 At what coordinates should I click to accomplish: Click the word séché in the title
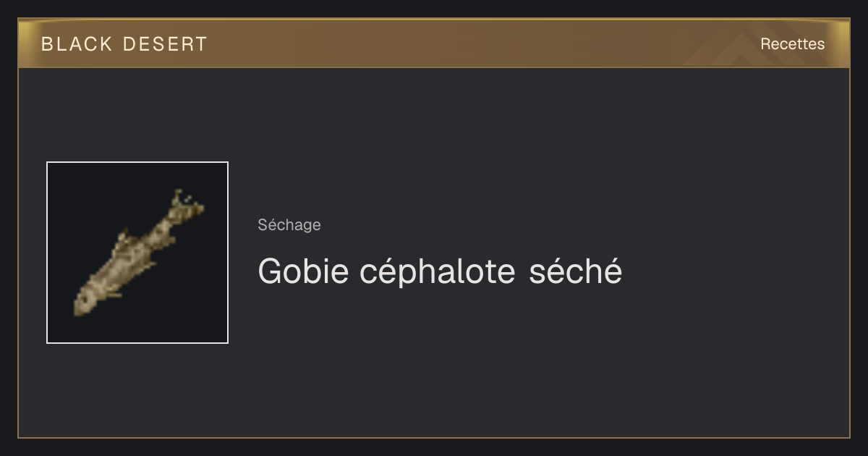click(x=576, y=271)
